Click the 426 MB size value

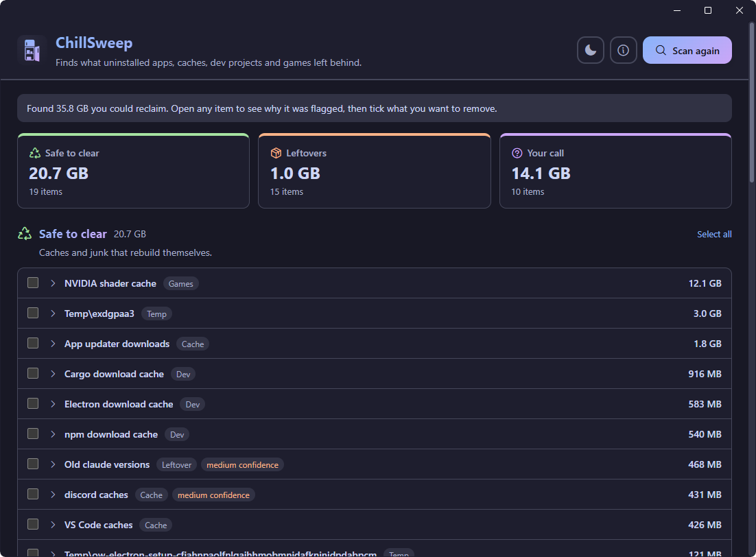pos(705,525)
